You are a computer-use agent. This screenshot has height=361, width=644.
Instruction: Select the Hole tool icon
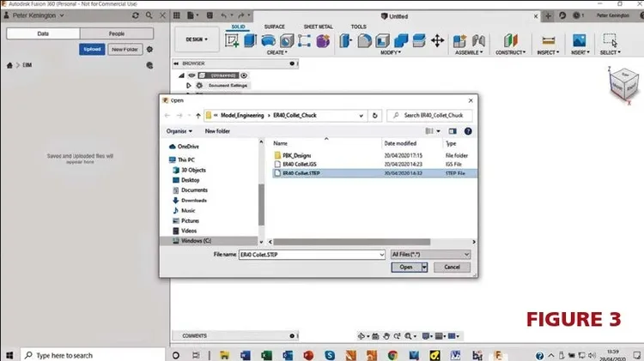287,40
